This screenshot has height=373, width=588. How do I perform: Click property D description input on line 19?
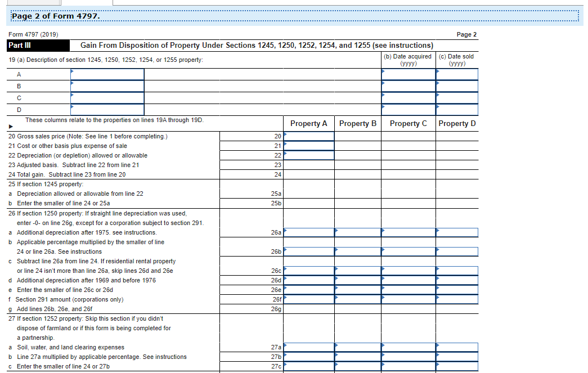pos(107,110)
